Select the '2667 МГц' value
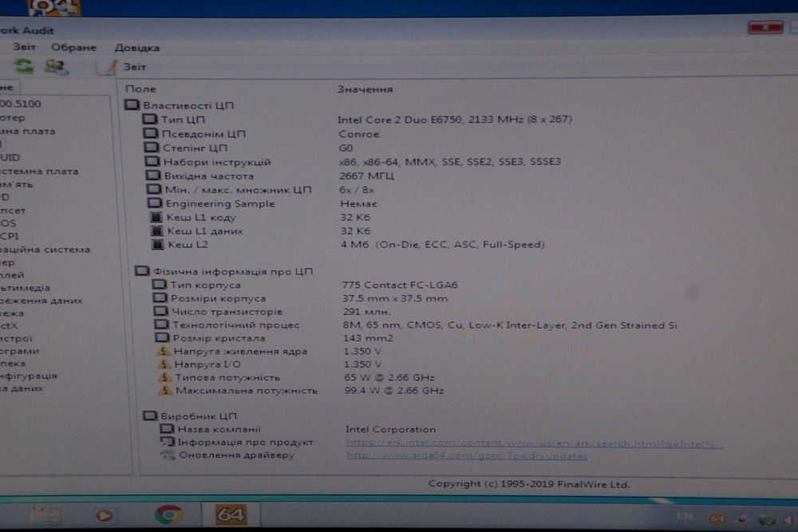The image size is (798, 532). (x=366, y=176)
